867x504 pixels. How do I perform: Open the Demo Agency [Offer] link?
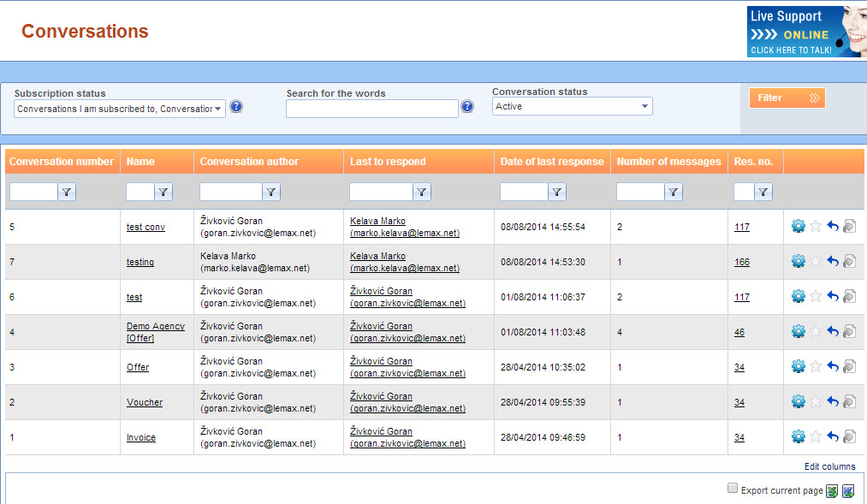(x=156, y=332)
